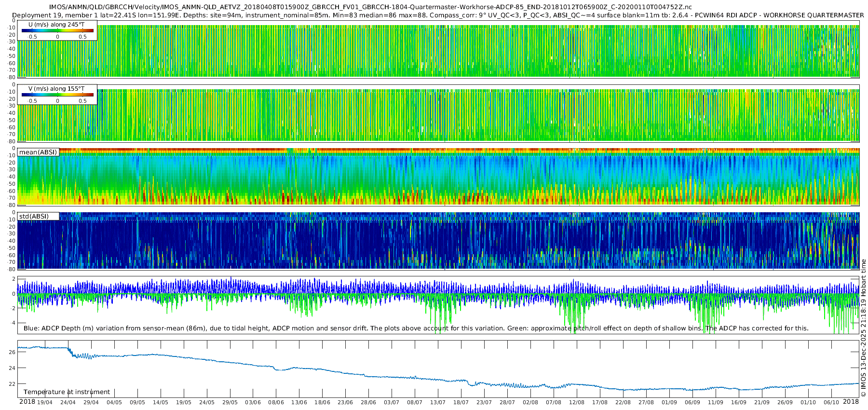Viewport: 868px width, 410px height.
Task: Click the 'Temperature at instrument' label
Action: click(67, 392)
